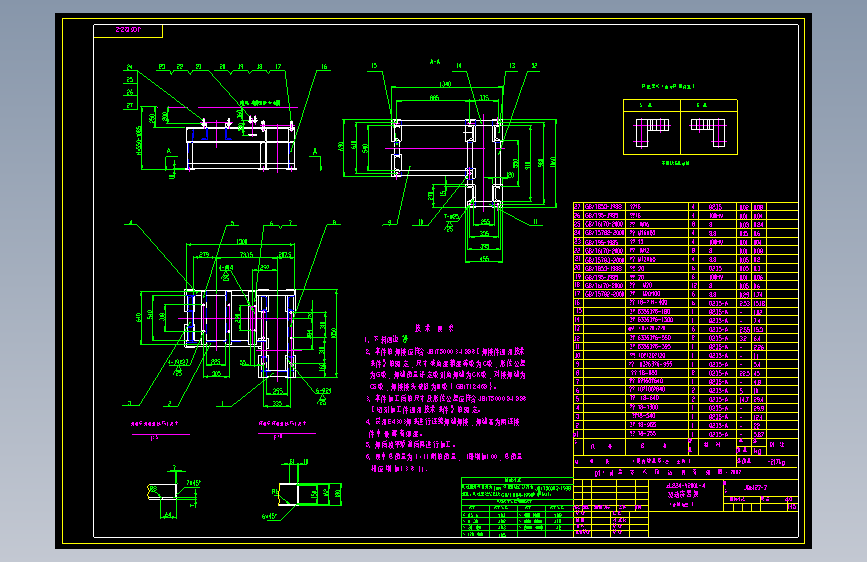This screenshot has width=867, height=562.
Task: Click the mirrored drawing number box, top left
Action: pyautogui.click(x=128, y=31)
